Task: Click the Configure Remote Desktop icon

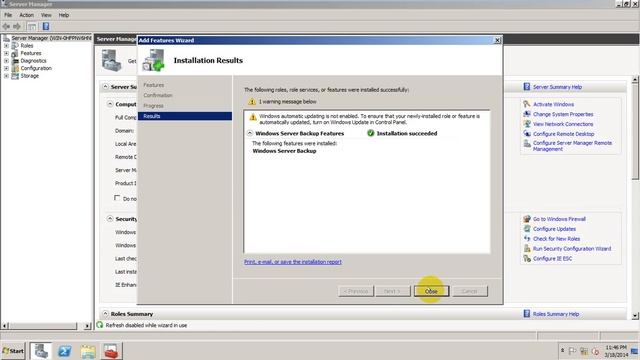Action: [x=527, y=133]
